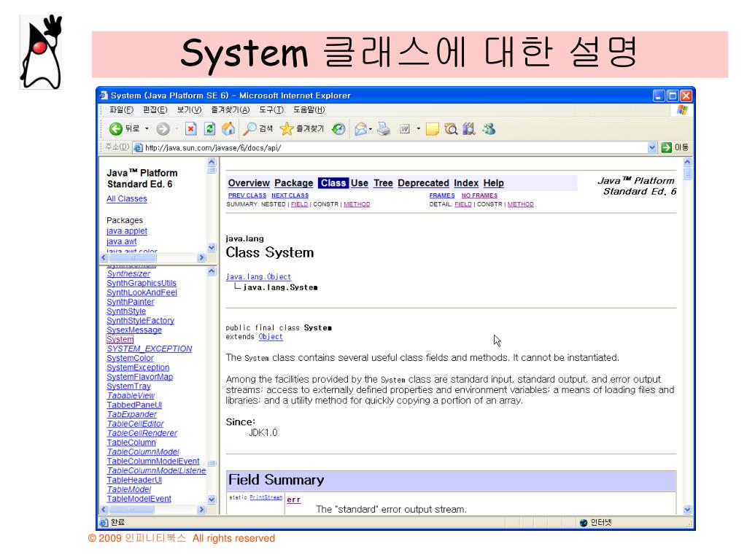Open the java.awt package link
The image size is (747, 560).
click(x=122, y=241)
